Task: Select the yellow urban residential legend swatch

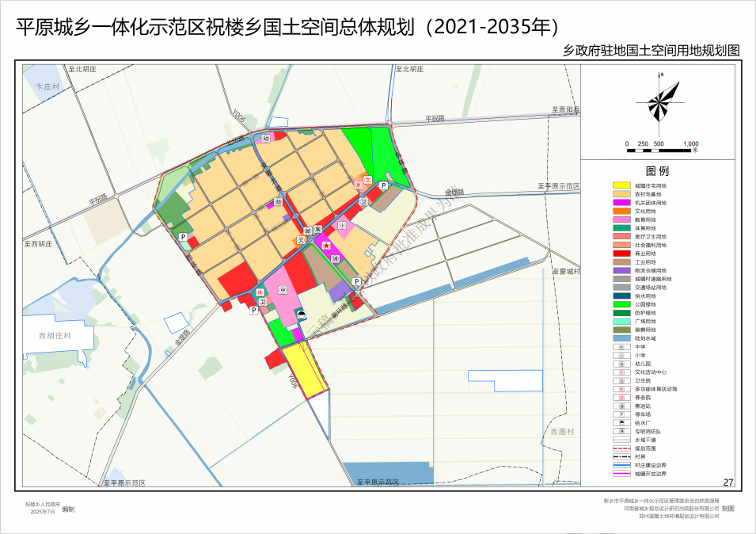Action: (x=622, y=185)
